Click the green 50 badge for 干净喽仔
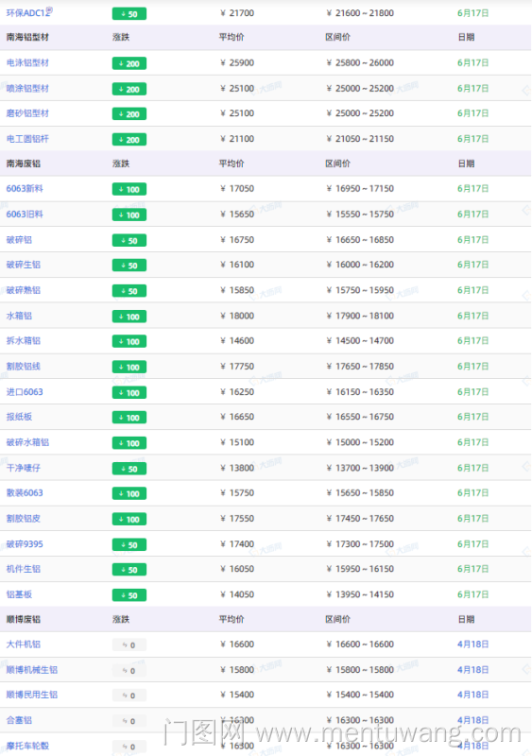This screenshot has width=532, height=756. [129, 468]
